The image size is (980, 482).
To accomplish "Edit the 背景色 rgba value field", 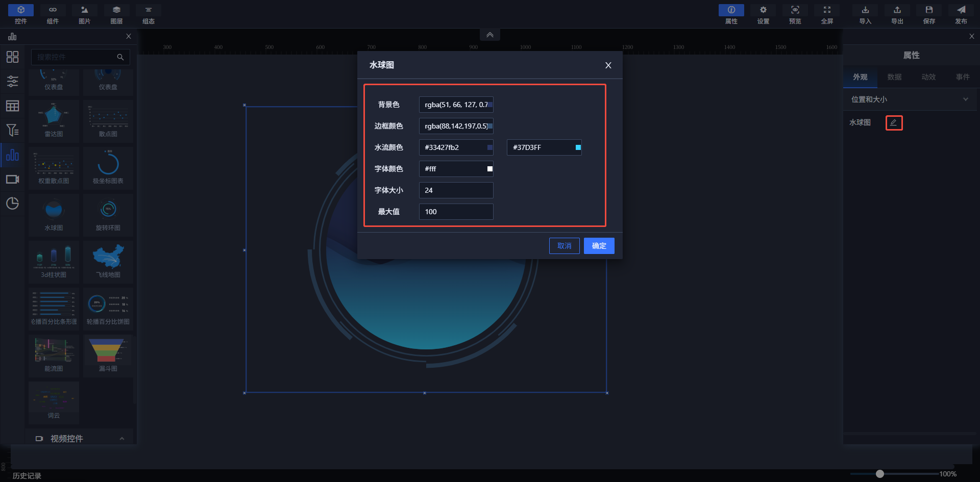I will [x=456, y=105].
